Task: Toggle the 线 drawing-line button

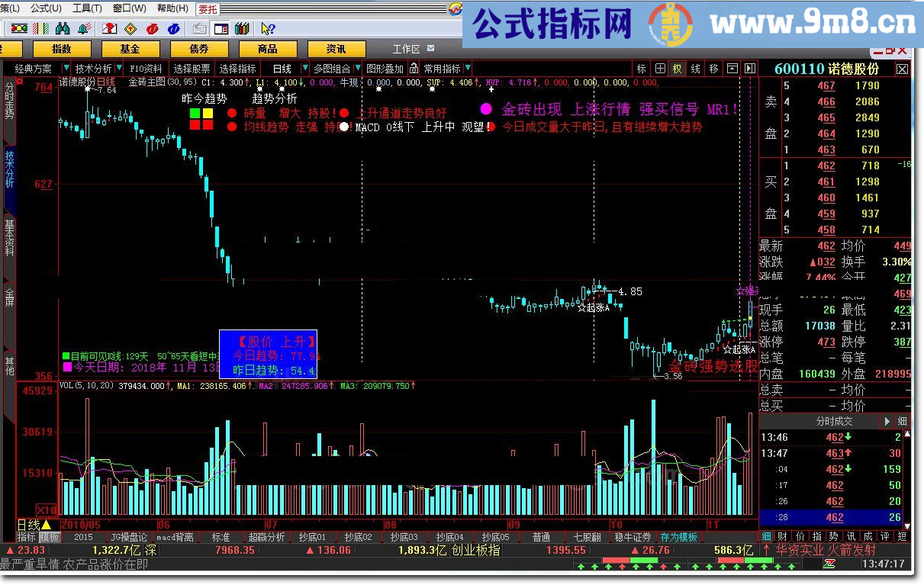Action: point(695,69)
